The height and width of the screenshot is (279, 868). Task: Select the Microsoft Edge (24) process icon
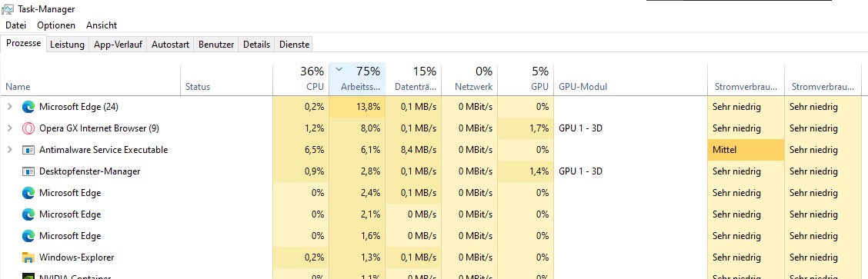[28, 107]
